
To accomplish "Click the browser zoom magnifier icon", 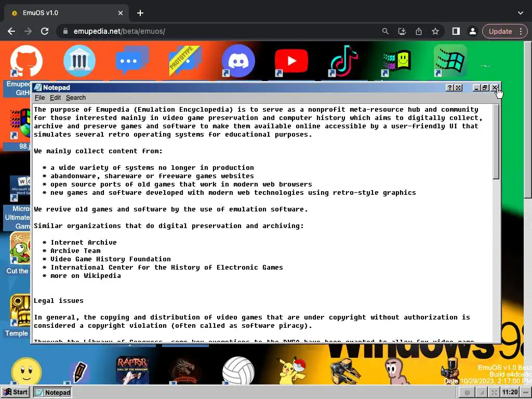I will click(x=385, y=31).
